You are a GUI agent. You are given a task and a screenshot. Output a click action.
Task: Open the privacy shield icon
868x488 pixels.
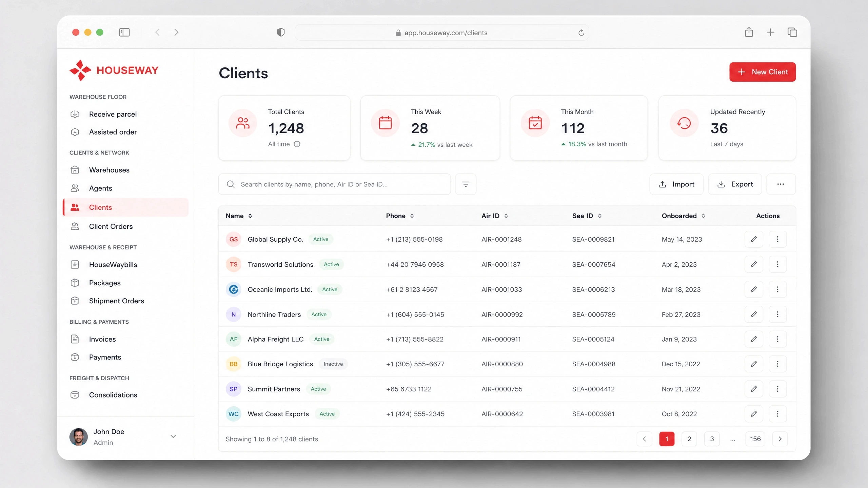281,33
